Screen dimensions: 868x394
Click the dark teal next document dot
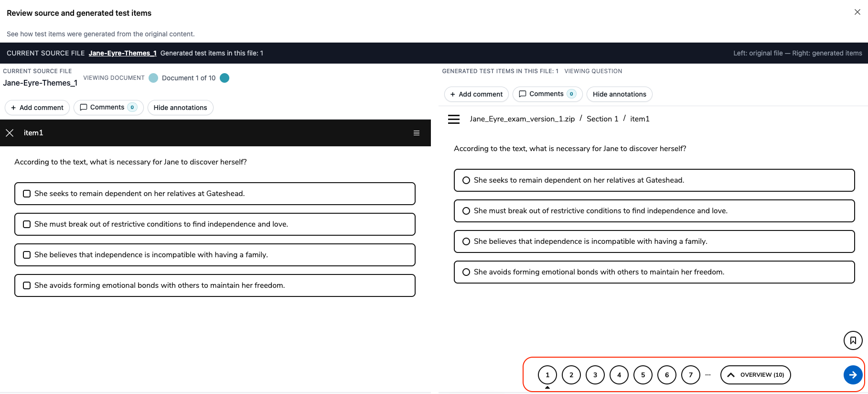[x=225, y=78]
